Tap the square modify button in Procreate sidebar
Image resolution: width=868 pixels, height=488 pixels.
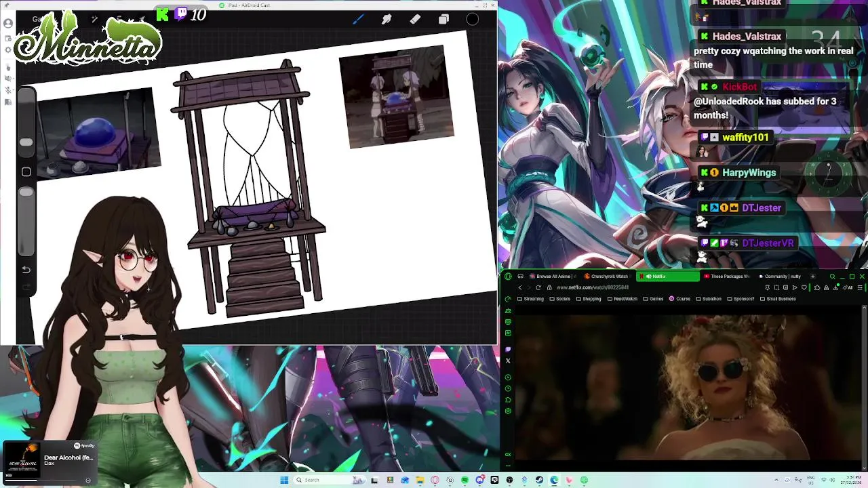coord(26,172)
